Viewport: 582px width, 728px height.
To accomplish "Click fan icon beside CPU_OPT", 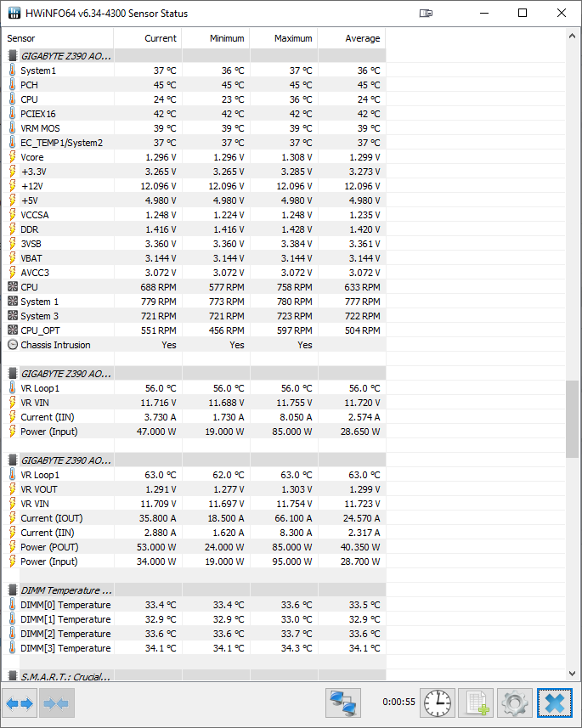I will 13,330.
